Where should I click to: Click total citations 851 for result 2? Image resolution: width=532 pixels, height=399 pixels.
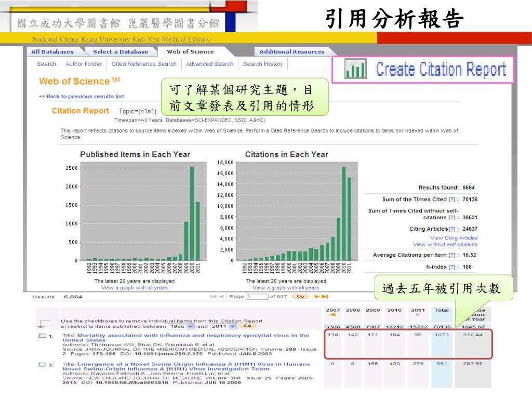click(442, 364)
